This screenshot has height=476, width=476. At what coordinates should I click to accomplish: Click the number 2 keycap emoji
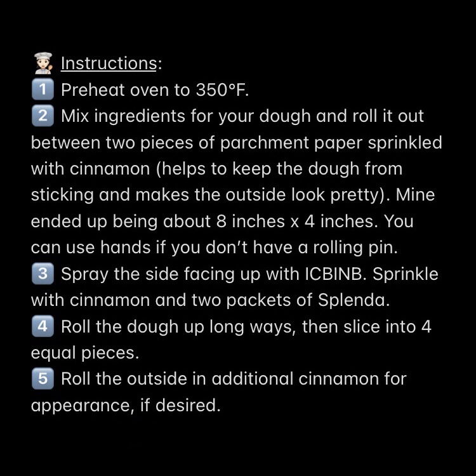[42, 116]
